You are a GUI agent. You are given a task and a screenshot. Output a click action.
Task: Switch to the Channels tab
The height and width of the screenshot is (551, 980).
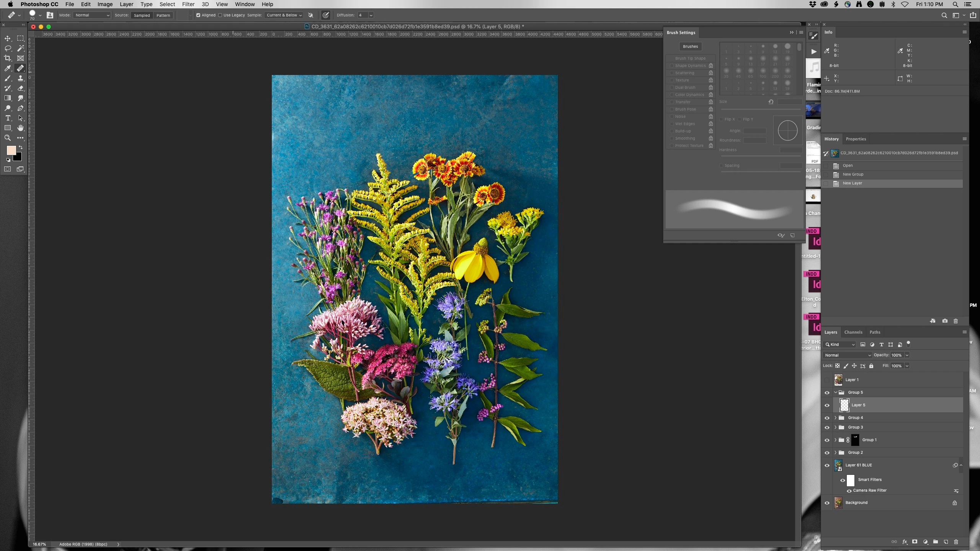[x=853, y=332]
